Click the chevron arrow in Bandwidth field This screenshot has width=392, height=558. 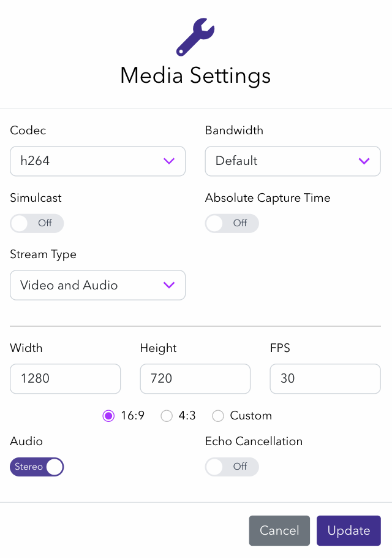click(364, 161)
